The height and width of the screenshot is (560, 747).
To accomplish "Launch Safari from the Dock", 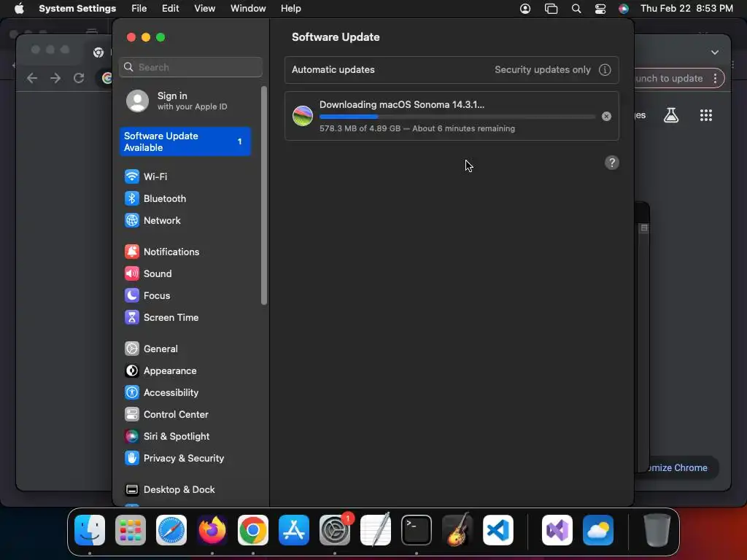I will coord(171,530).
